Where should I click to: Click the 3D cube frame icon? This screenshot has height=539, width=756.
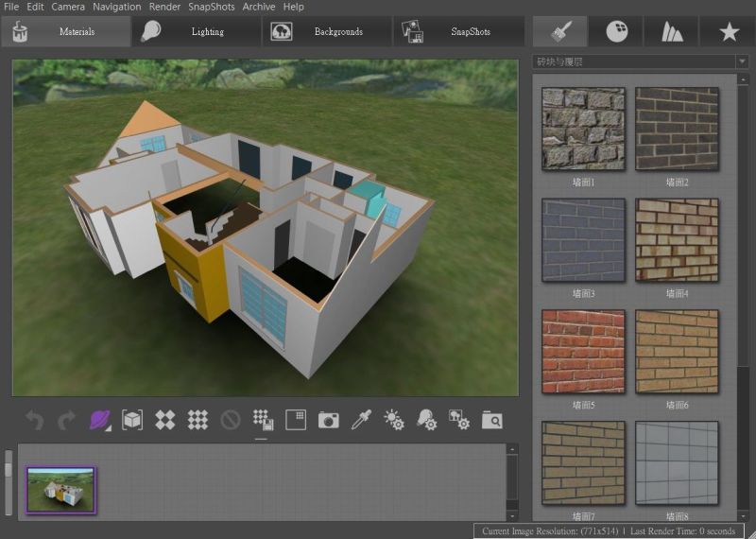point(132,420)
